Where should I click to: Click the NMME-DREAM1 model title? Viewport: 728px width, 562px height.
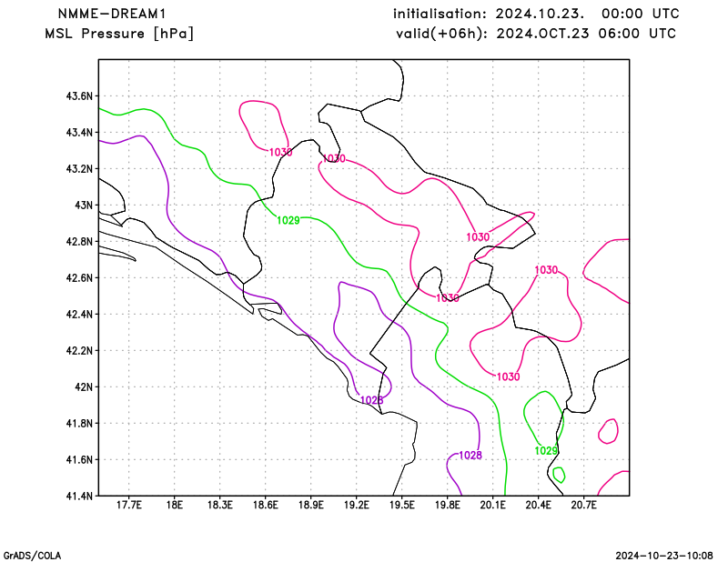[112, 14]
